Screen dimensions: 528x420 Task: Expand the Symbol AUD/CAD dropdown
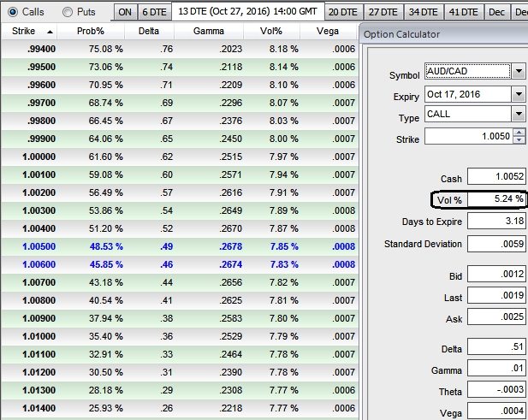point(519,71)
